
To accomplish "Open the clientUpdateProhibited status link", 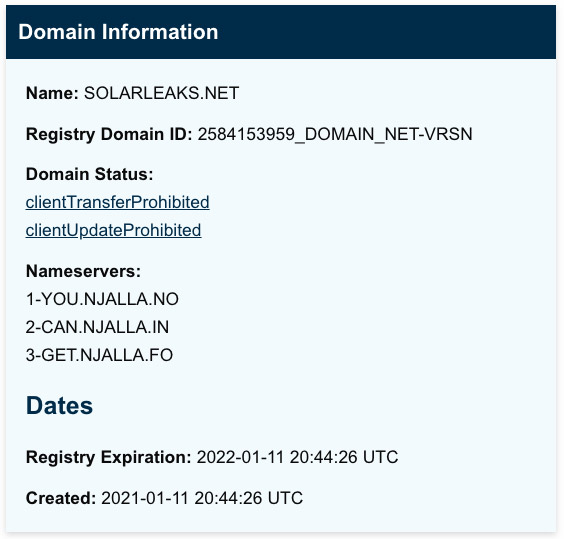I will pyautogui.click(x=113, y=230).
